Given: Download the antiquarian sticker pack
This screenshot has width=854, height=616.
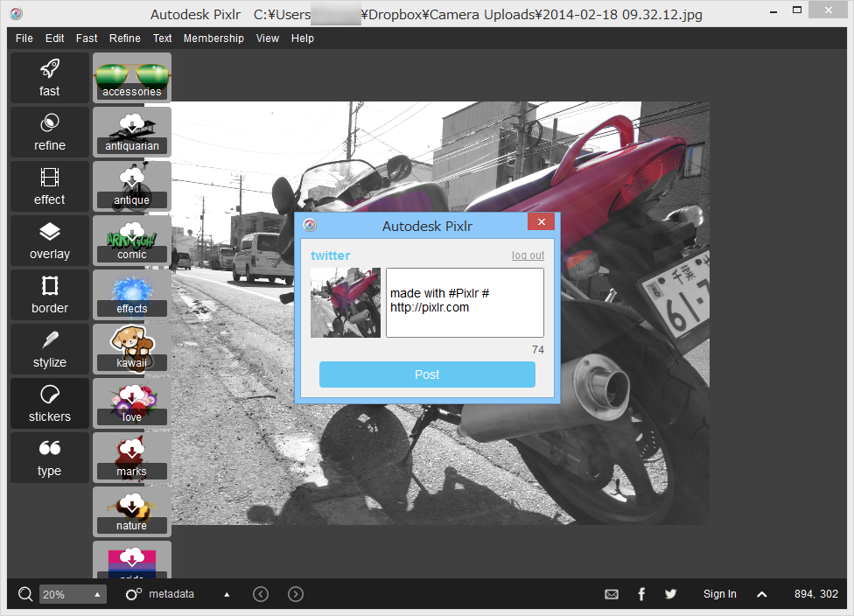Looking at the screenshot, I should (132, 132).
